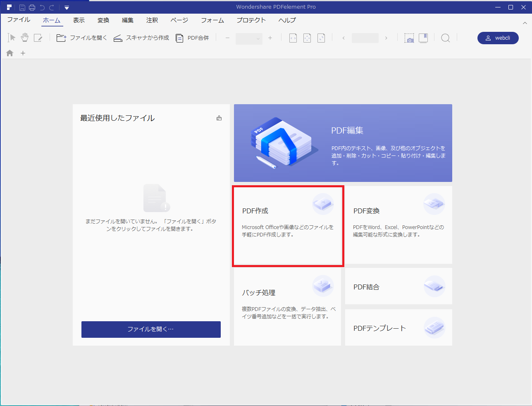This screenshot has height=406, width=532.
Task: Click the スキャナから作成 toolbar item
Action: (x=141, y=38)
